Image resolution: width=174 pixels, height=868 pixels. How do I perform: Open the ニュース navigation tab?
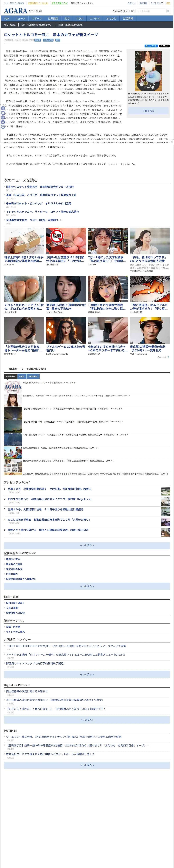[20, 19]
